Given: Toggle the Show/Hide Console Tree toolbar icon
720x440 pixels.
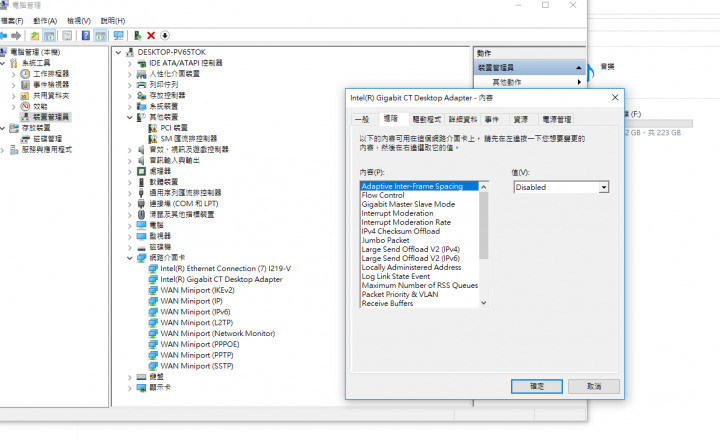Looking at the screenshot, I should pos(49,35).
